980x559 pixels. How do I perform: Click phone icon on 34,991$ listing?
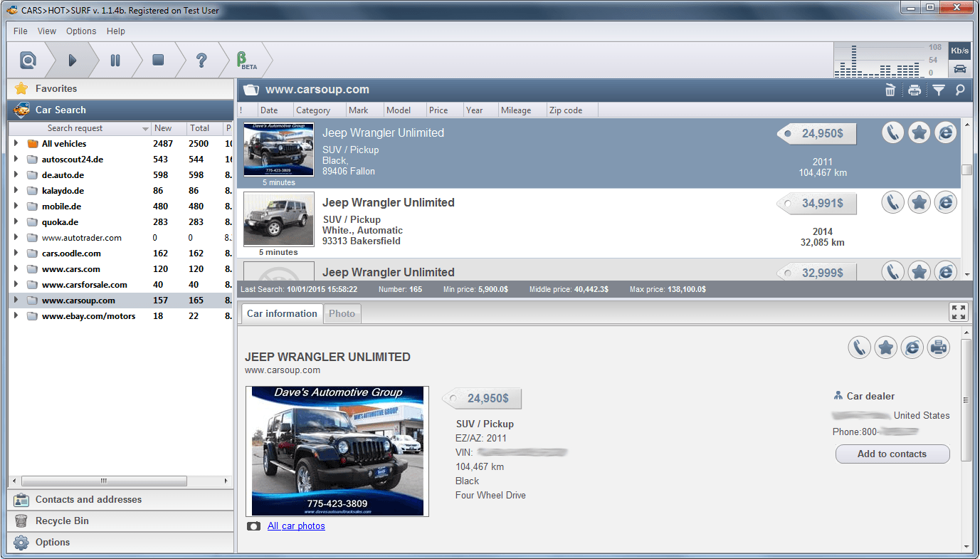pyautogui.click(x=892, y=203)
